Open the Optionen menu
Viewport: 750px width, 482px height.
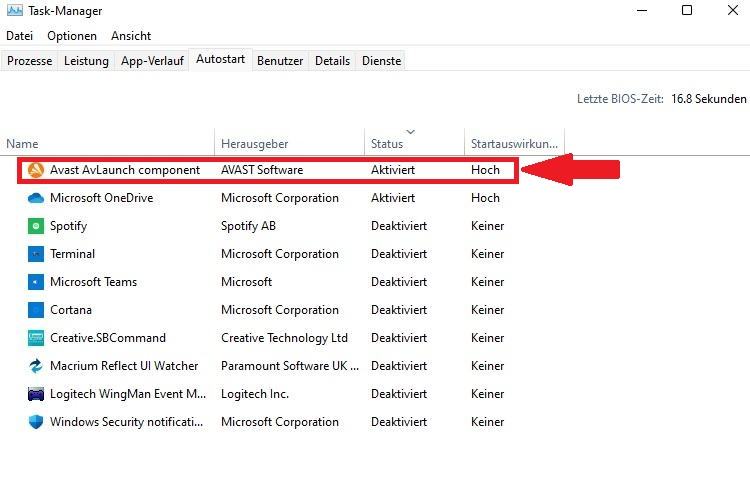[72, 36]
